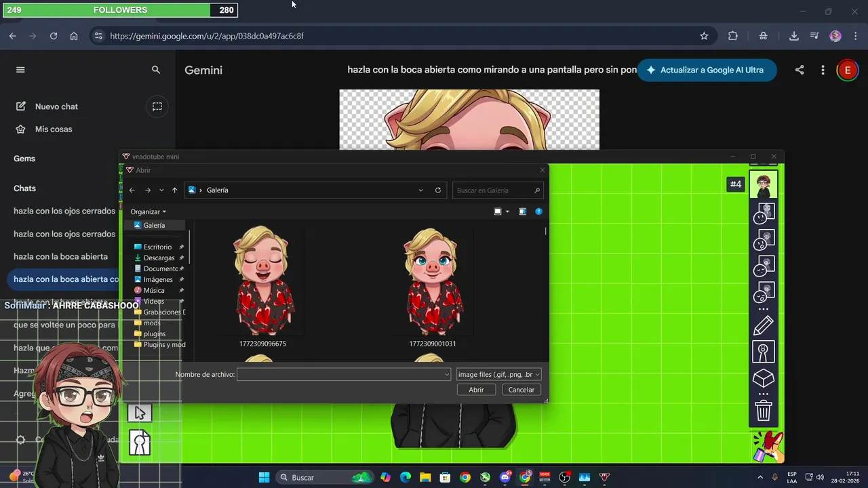The image size is (868, 488).
Task: Open OBS Studio from the taskbar
Action: 565,477
